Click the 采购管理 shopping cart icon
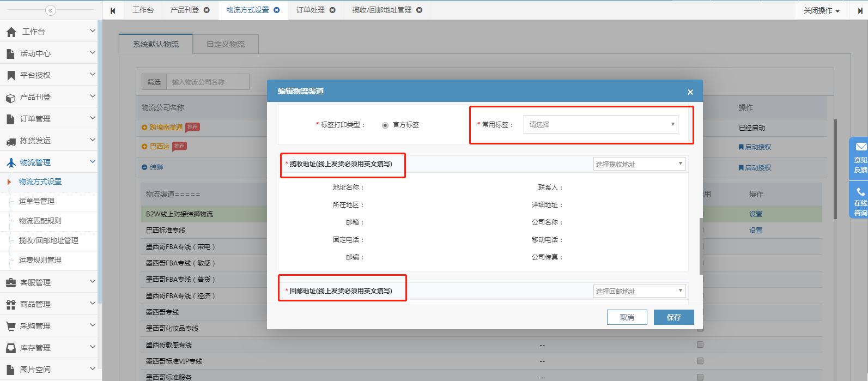Image resolution: width=868 pixels, height=381 pixels. click(11, 326)
